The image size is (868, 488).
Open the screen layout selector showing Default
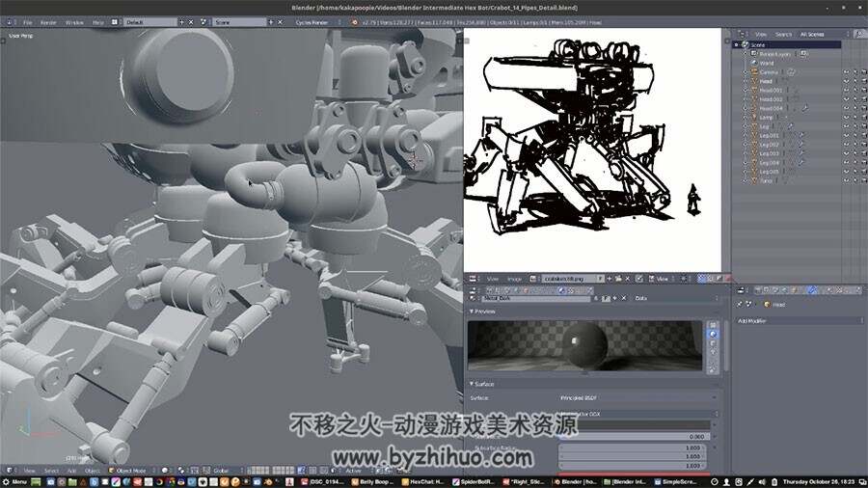149,22
